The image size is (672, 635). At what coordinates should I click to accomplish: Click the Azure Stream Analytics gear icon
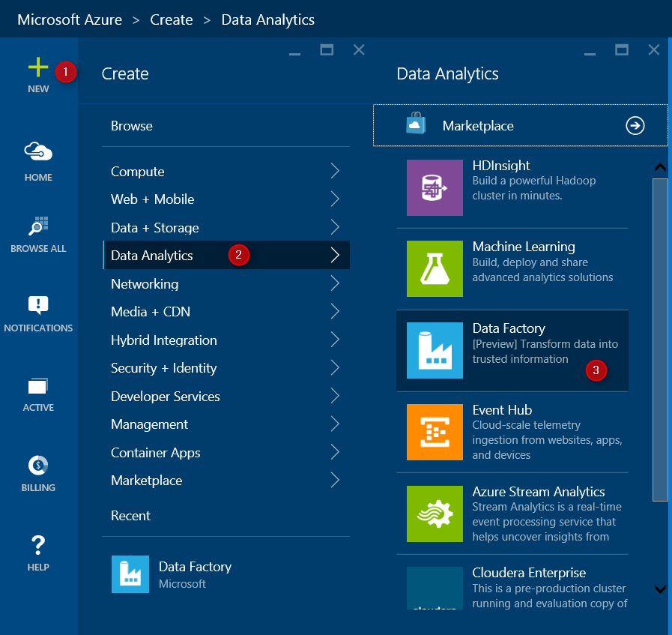coord(435,514)
